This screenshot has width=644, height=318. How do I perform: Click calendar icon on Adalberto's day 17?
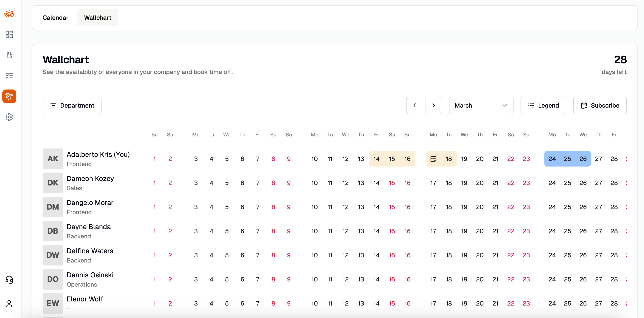point(433,159)
